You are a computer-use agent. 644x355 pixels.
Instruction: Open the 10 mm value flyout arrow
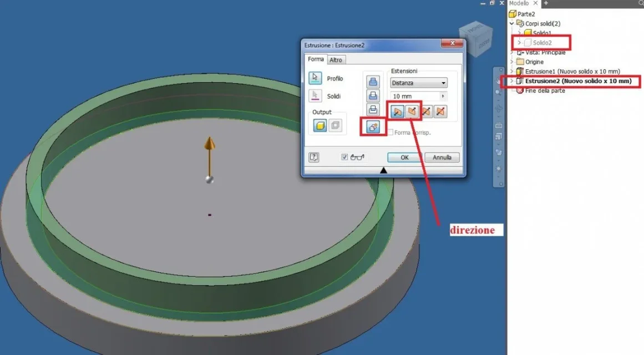(443, 96)
